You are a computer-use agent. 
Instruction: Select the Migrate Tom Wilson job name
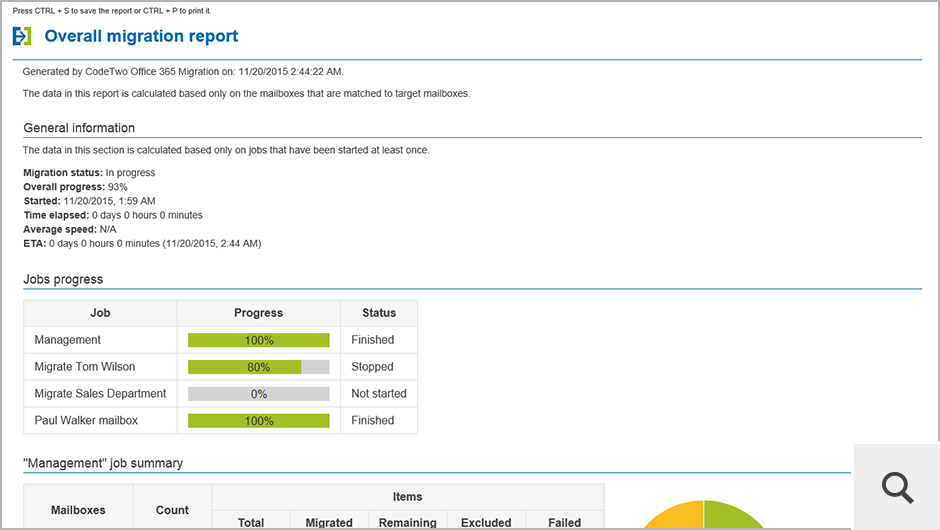tap(85, 367)
